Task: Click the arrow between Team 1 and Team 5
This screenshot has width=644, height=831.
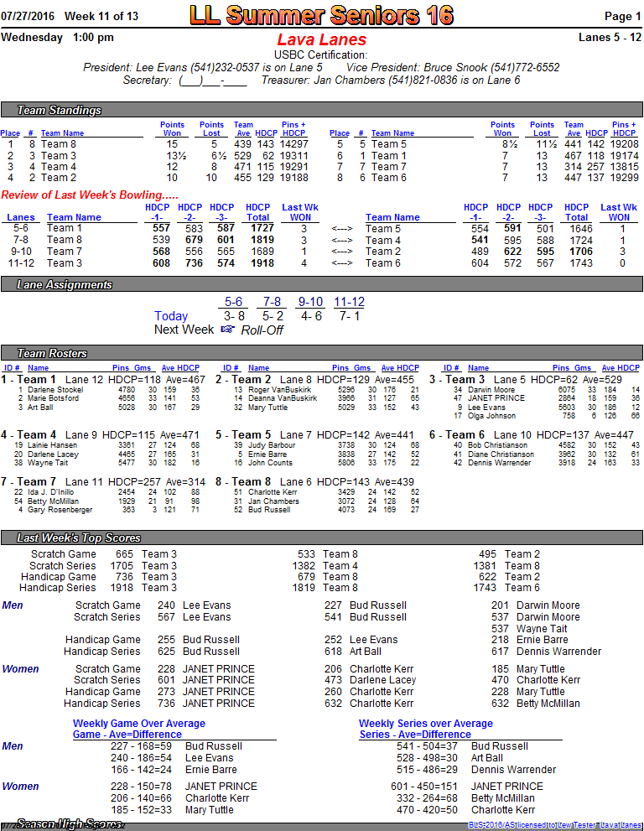Action: (x=342, y=228)
